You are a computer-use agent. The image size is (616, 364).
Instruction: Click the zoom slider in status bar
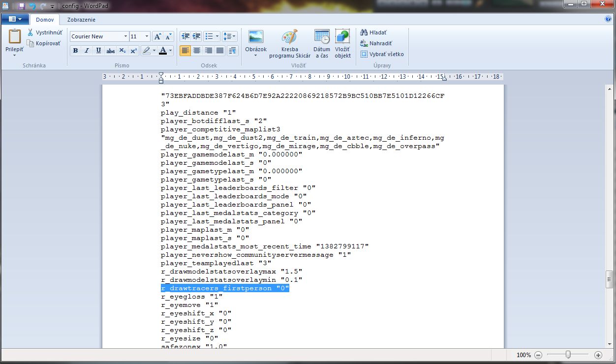coord(568,355)
